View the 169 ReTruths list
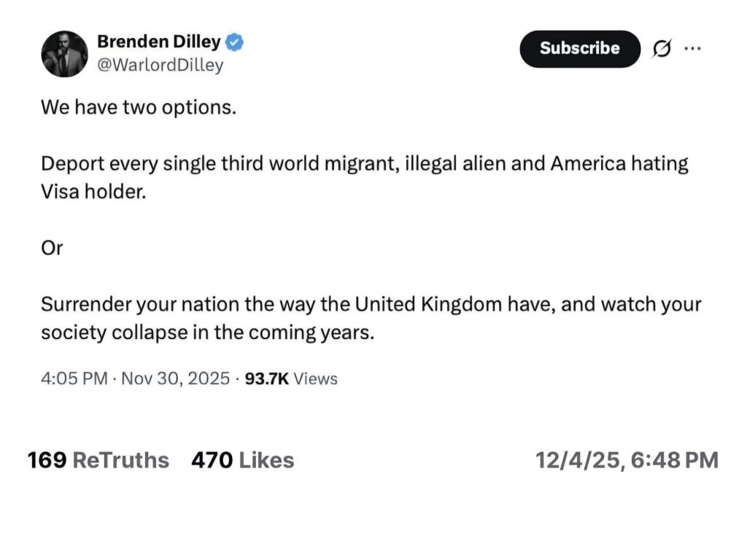The image size is (747, 560). [98, 460]
